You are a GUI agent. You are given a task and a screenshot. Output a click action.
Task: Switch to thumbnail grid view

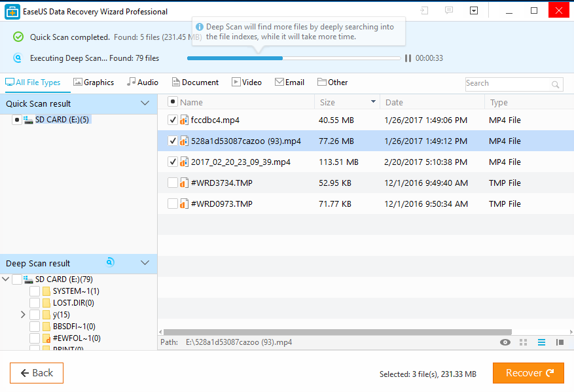[x=524, y=342]
